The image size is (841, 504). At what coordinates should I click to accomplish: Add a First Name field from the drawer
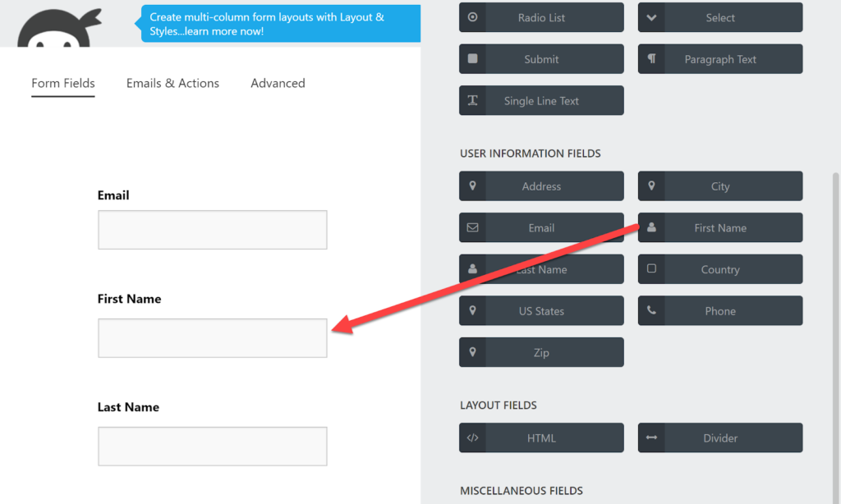point(720,227)
